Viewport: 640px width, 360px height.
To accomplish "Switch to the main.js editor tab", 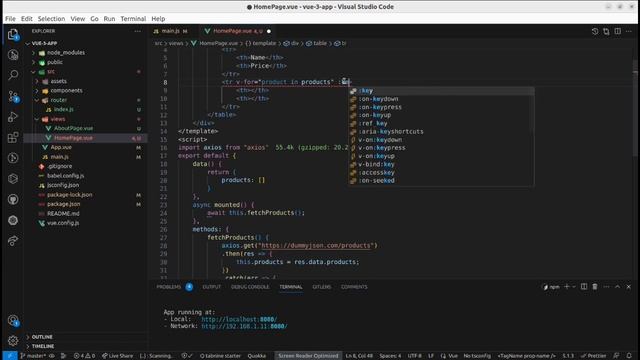I will point(171,31).
